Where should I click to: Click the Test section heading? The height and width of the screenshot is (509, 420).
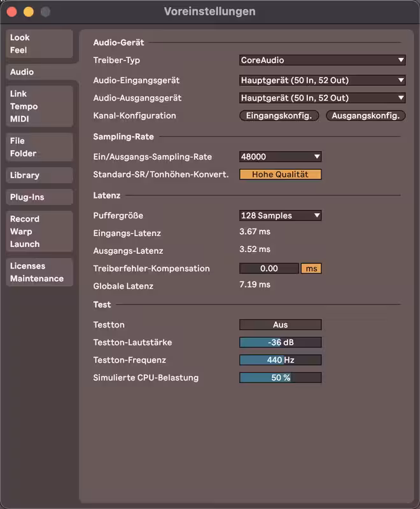pos(102,305)
